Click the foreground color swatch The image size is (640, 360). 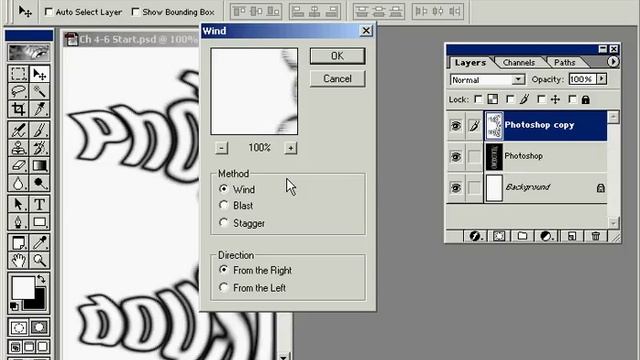(23, 287)
